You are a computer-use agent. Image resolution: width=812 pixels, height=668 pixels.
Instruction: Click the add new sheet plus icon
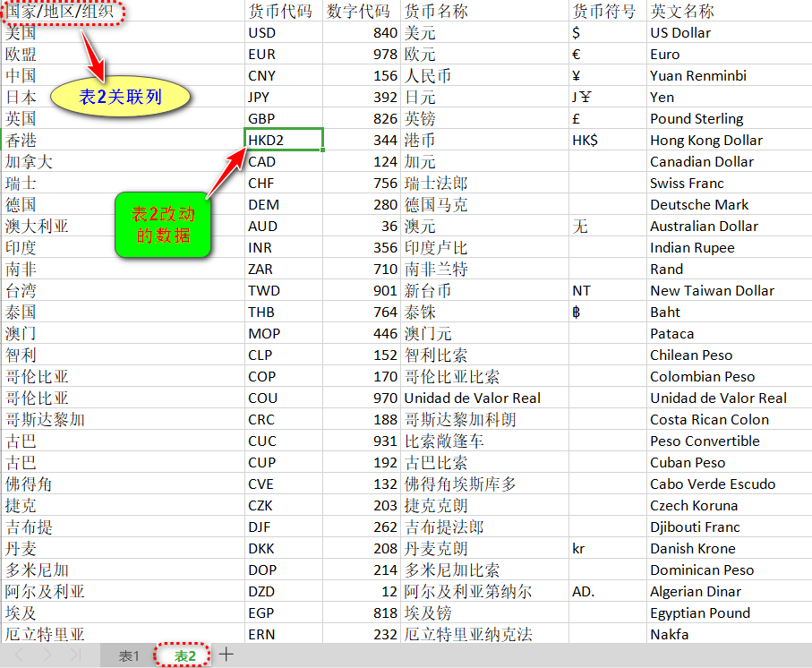227,655
